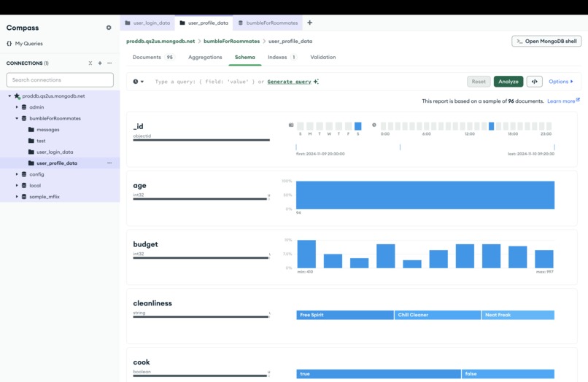Open Documents tab

(152, 58)
